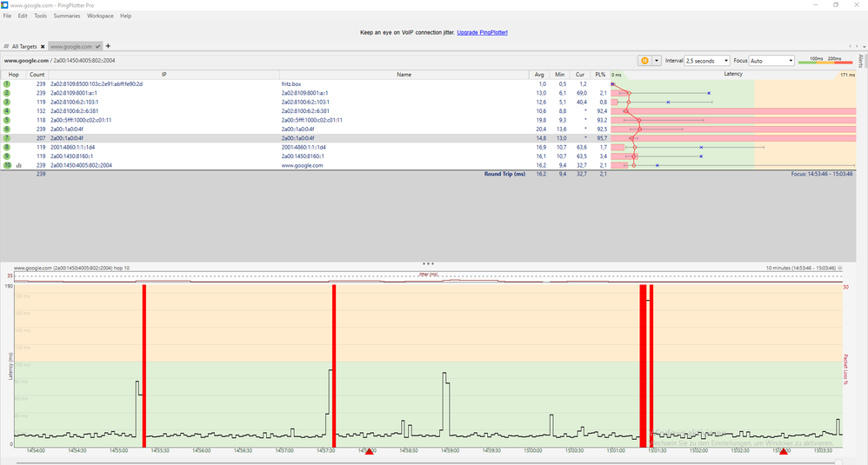Open the tab list dropdown arrow at far right

pos(864,46)
